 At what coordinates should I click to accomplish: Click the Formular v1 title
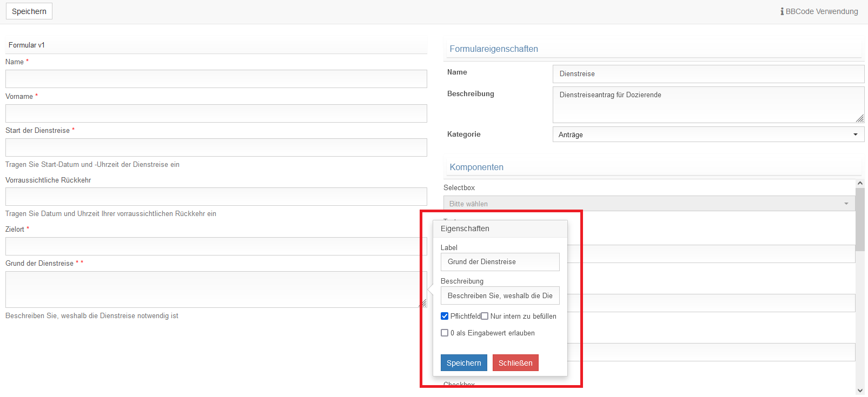point(26,45)
